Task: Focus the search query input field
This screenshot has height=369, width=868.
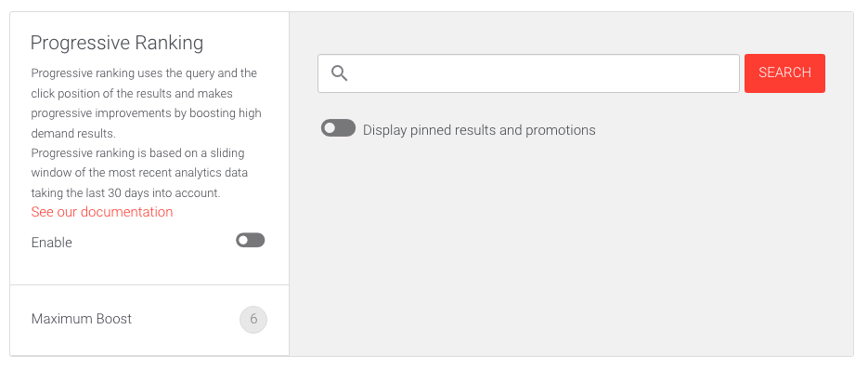Action: coord(528,73)
